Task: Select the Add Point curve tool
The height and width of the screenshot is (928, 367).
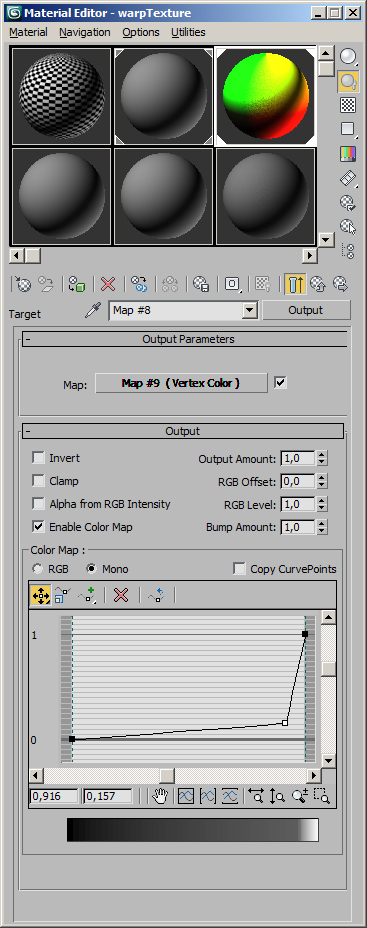Action: pyautogui.click(x=88, y=595)
